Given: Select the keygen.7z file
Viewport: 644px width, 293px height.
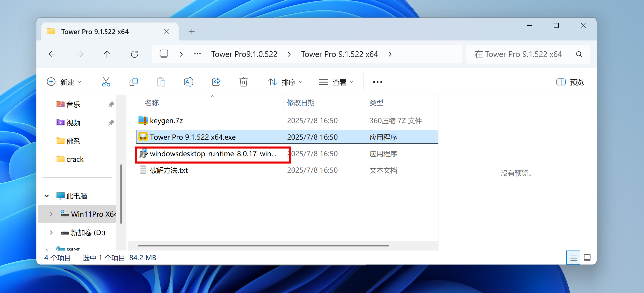Looking at the screenshot, I should [166, 121].
